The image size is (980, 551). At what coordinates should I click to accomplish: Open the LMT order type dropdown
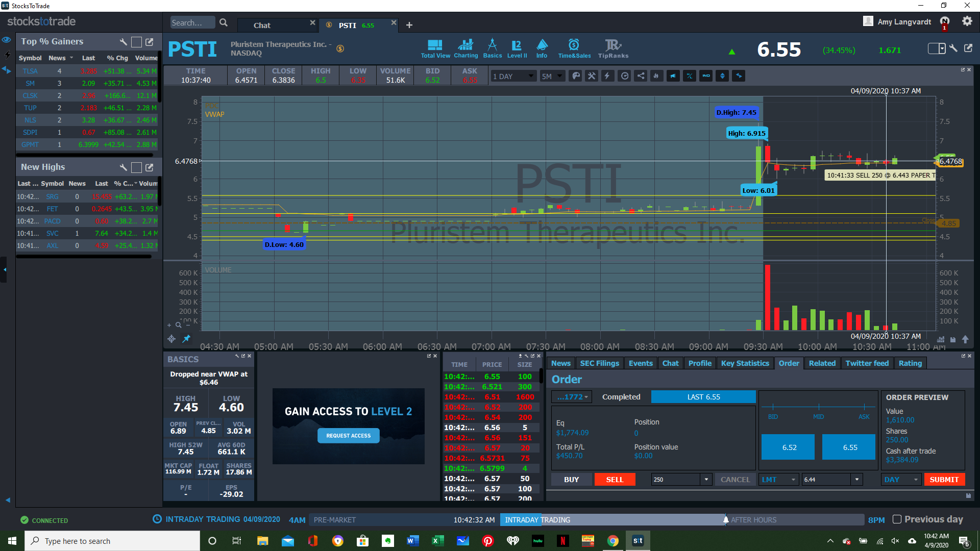tap(778, 480)
